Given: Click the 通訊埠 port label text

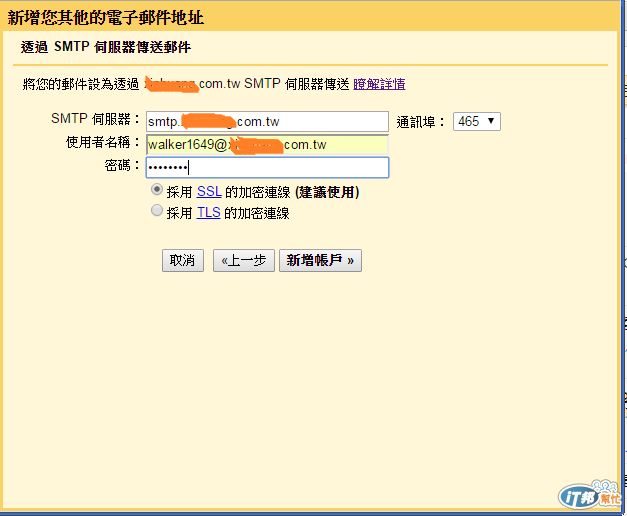Looking at the screenshot, I should (420, 122).
